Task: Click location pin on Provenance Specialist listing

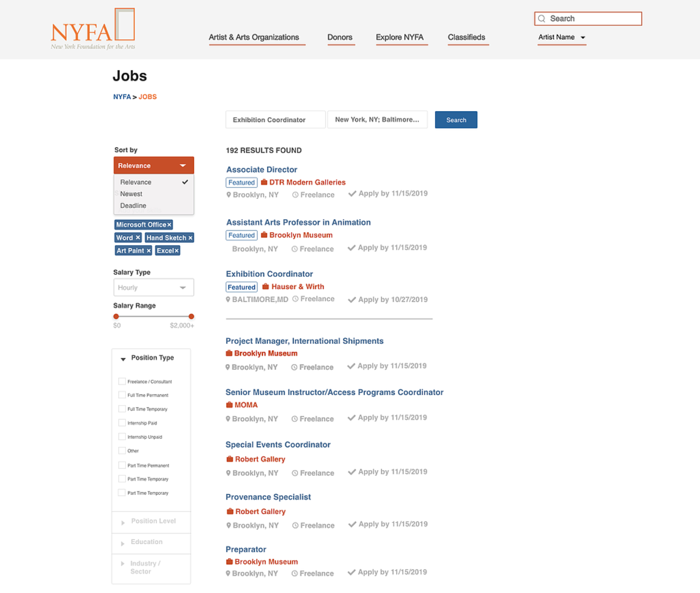Action: pos(228,525)
